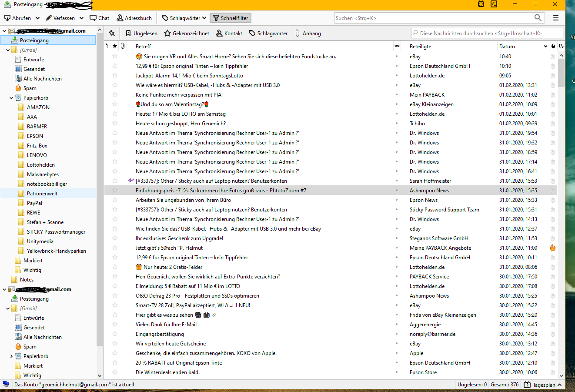Screen dimensions: 575x392
Task: Open the Unitymedia folder
Action: pyautogui.click(x=40, y=241)
